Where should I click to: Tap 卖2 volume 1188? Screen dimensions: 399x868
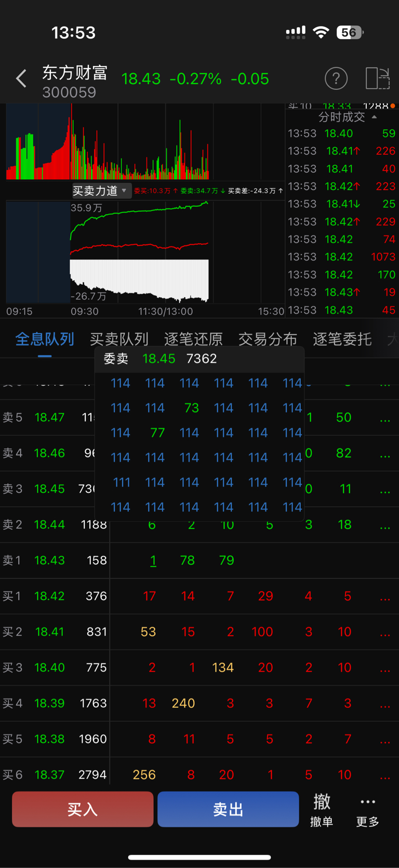coord(94,525)
